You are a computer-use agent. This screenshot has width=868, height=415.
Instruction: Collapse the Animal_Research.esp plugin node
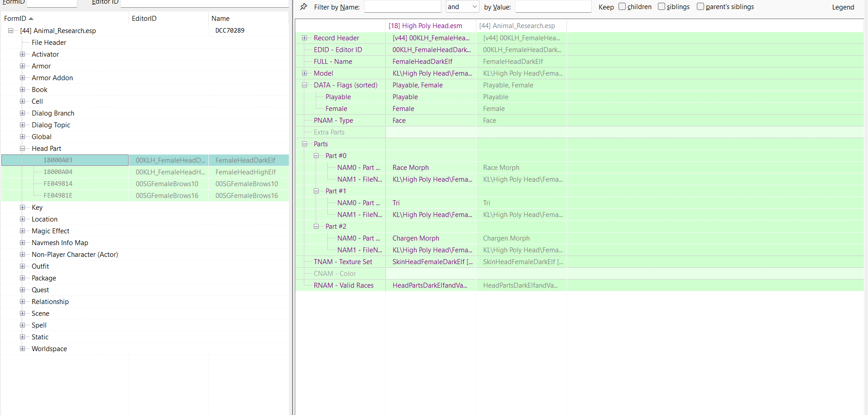tap(10, 31)
